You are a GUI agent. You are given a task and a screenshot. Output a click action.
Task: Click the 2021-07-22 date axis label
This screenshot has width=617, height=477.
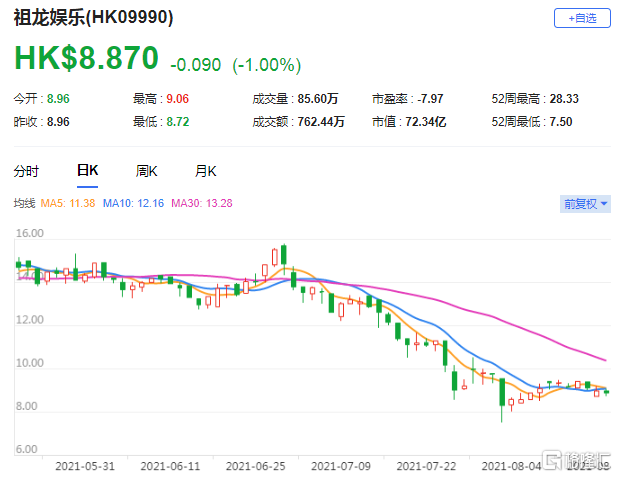pyautogui.click(x=426, y=466)
